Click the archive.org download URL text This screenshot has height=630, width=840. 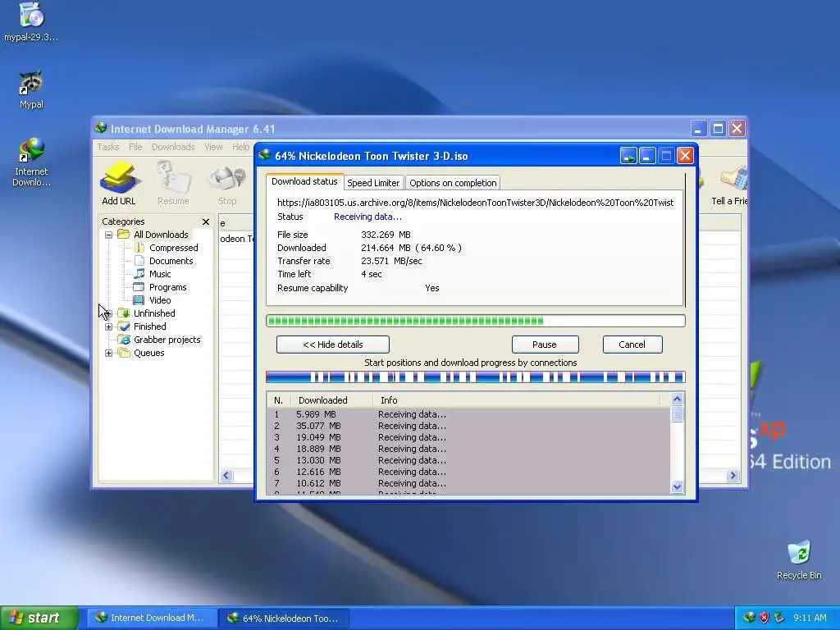tap(476, 203)
